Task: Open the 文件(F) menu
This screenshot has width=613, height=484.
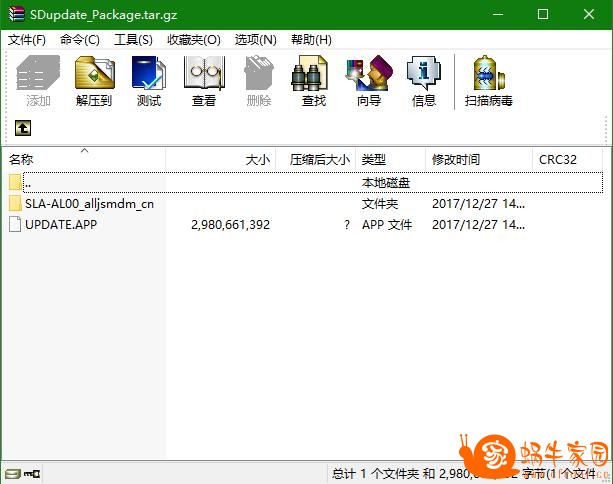Action: (27, 39)
